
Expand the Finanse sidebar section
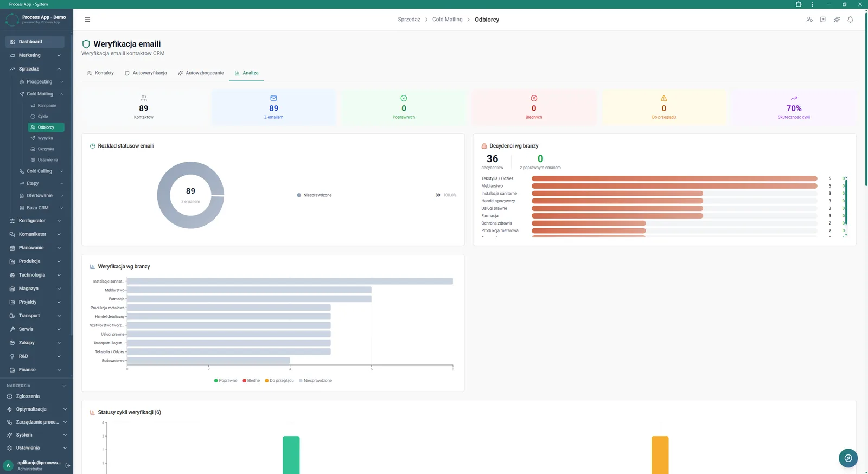pos(35,370)
